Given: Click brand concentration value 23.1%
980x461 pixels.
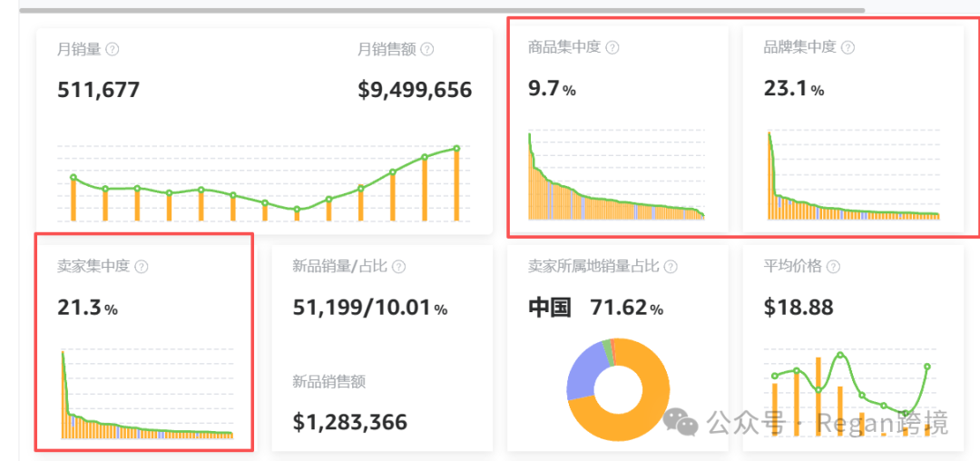Looking at the screenshot, I should pos(794,89).
